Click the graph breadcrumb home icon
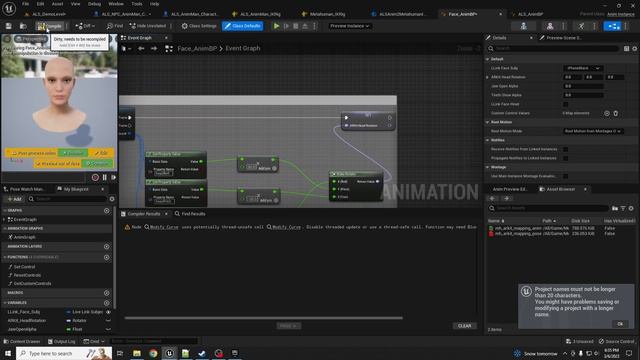Screen dimensions: 640x360 pyautogui.click(x=169, y=49)
